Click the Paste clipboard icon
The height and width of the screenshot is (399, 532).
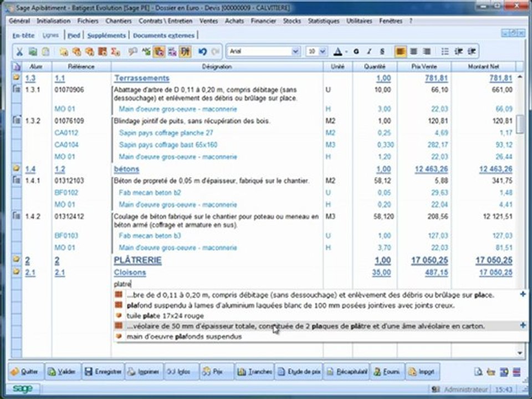pos(45,52)
